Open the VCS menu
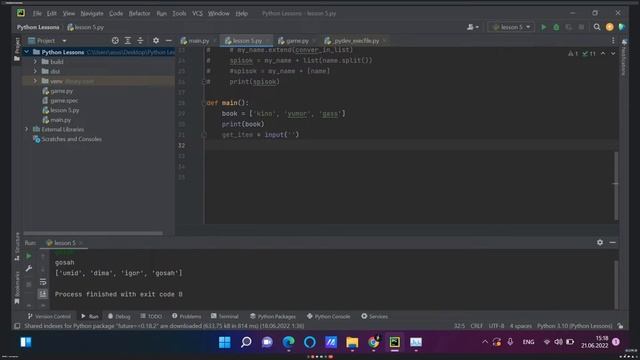This screenshot has width=640, height=360. [x=197, y=13]
